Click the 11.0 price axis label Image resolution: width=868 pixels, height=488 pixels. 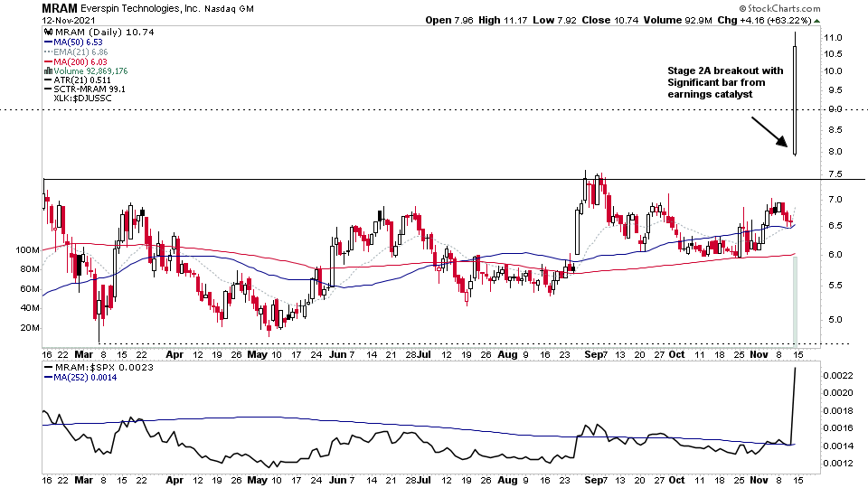[x=833, y=38]
